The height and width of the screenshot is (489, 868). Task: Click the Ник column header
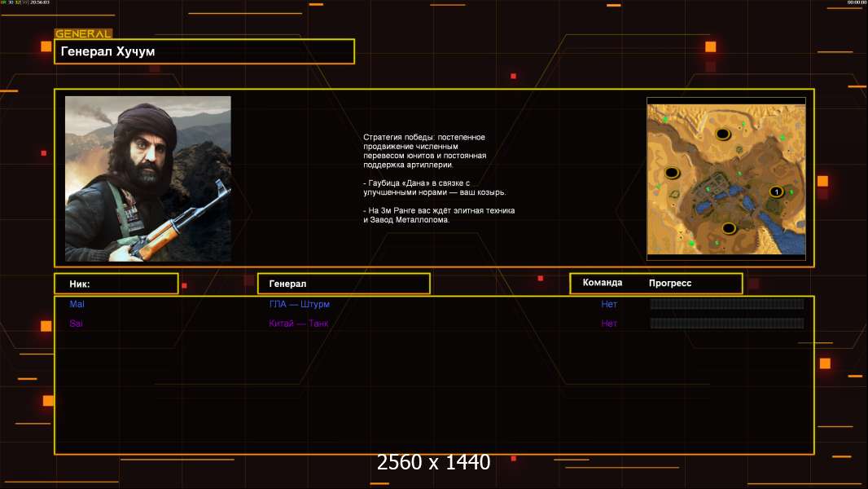(116, 284)
